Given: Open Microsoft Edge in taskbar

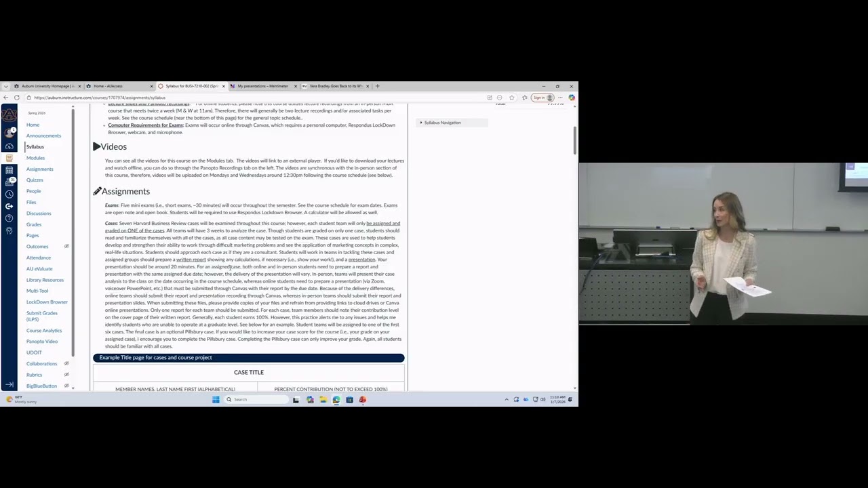Looking at the screenshot, I should tap(336, 399).
